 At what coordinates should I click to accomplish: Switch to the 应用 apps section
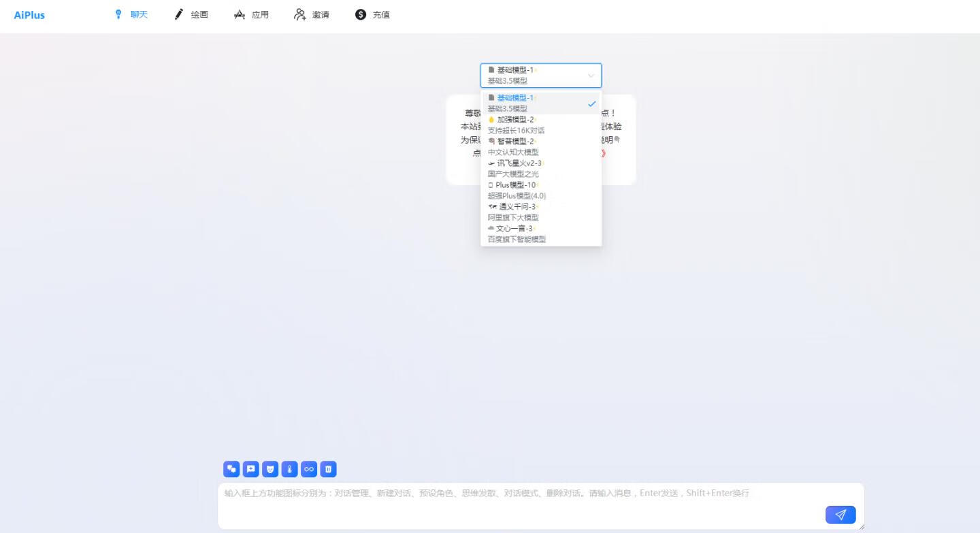[251, 14]
